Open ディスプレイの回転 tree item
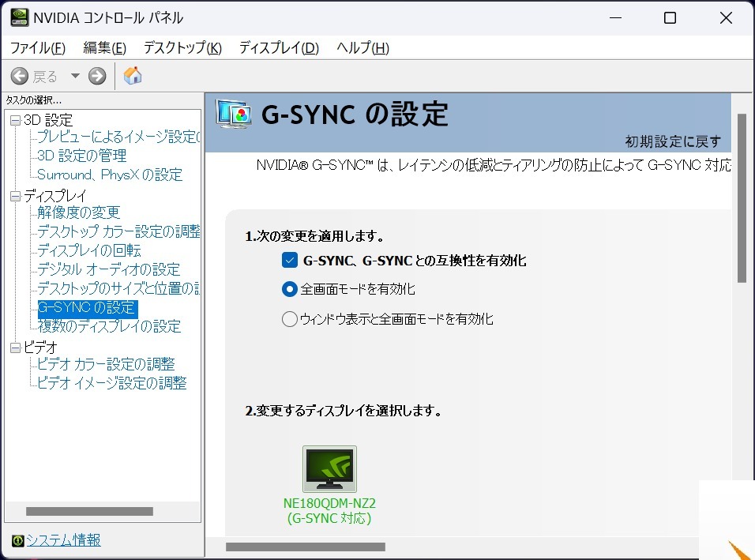Image resolution: width=755 pixels, height=560 pixels. [89, 250]
